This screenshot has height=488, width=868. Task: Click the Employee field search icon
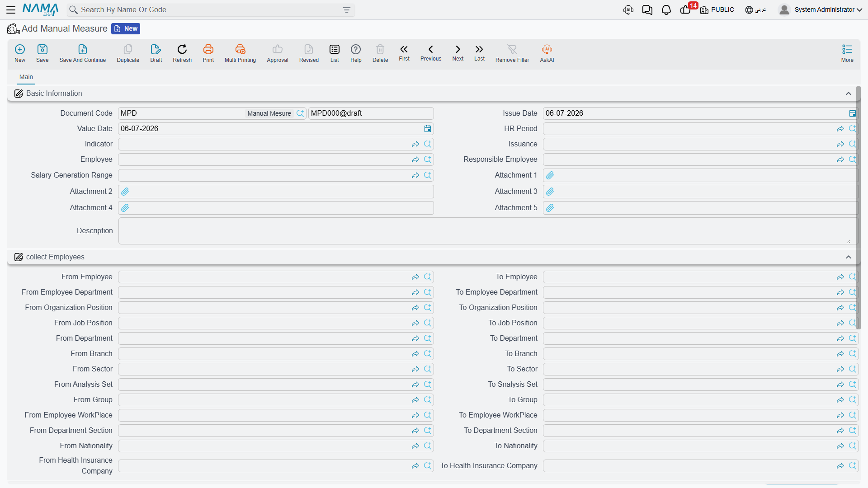pos(428,160)
